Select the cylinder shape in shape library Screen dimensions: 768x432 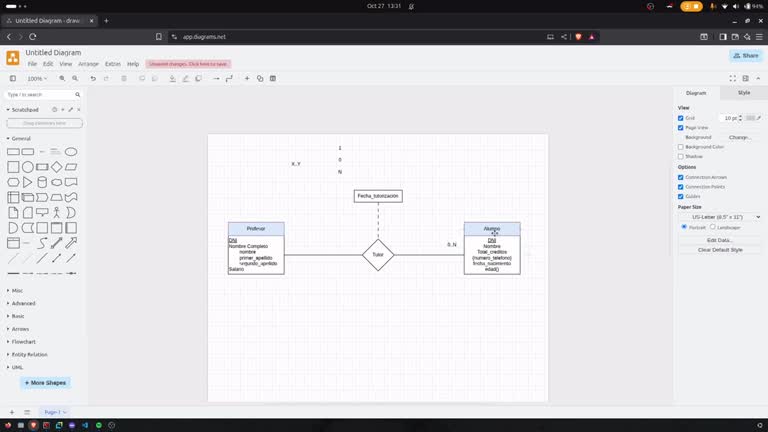[42, 182]
